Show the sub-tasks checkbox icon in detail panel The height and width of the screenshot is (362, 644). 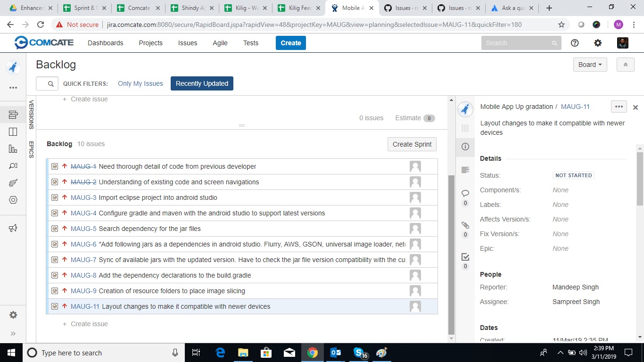tap(465, 256)
